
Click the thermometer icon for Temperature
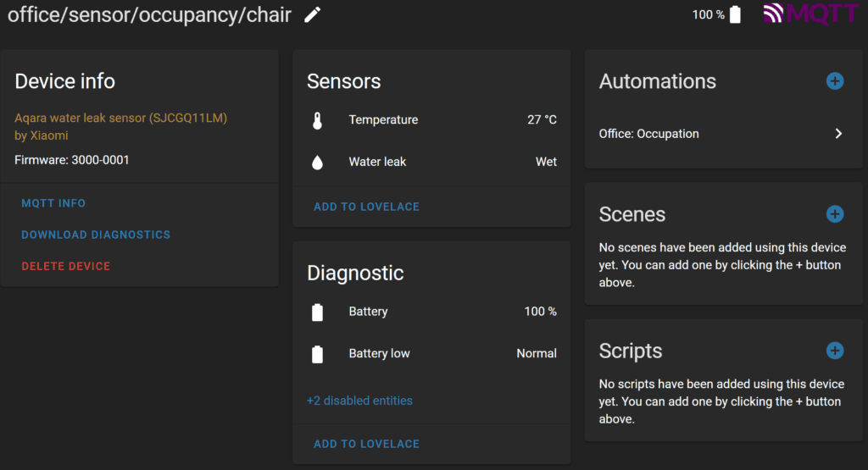pyautogui.click(x=317, y=120)
